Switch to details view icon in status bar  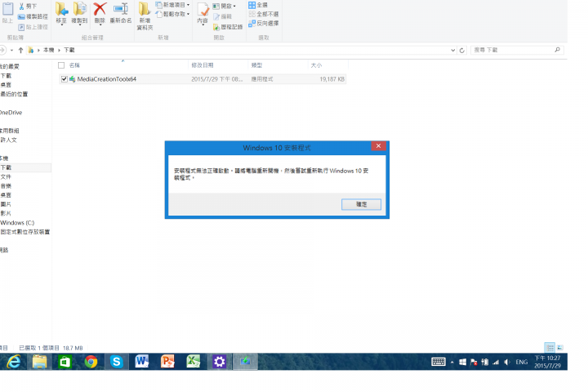[550, 347]
